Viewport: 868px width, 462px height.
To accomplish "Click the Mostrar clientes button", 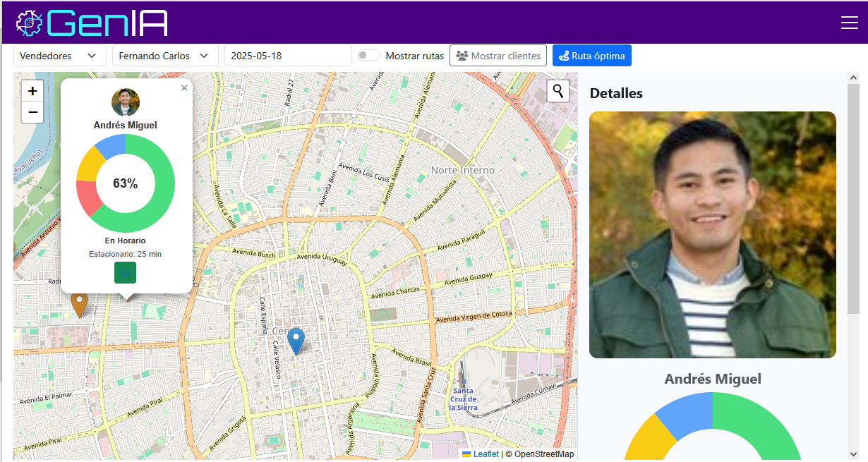I will [498, 56].
